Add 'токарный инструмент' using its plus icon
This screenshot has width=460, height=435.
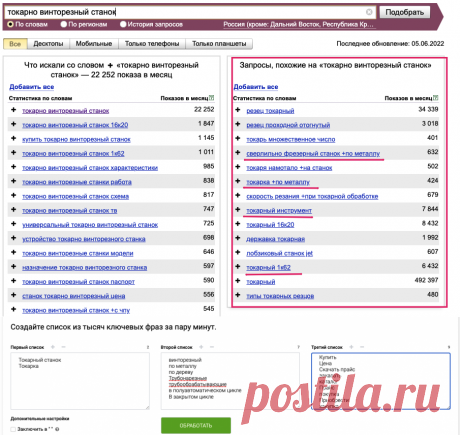[238, 210]
